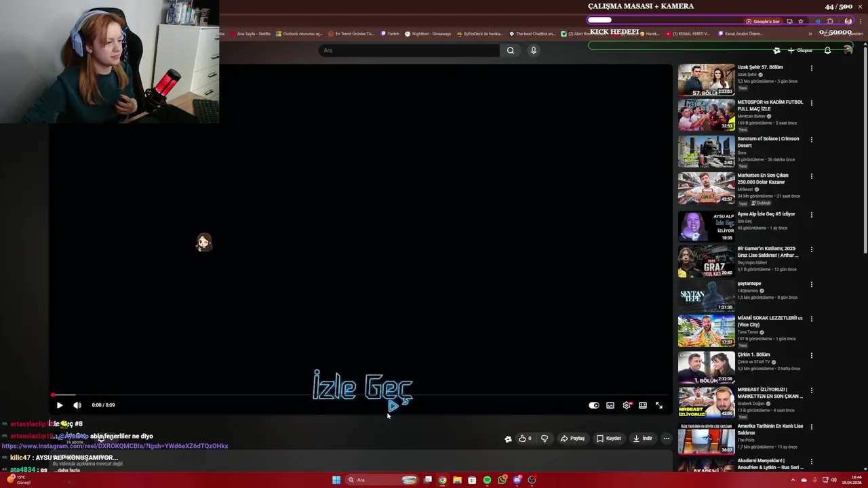Play the İzle Geç video
This screenshot has height=488, width=868.
[60, 405]
